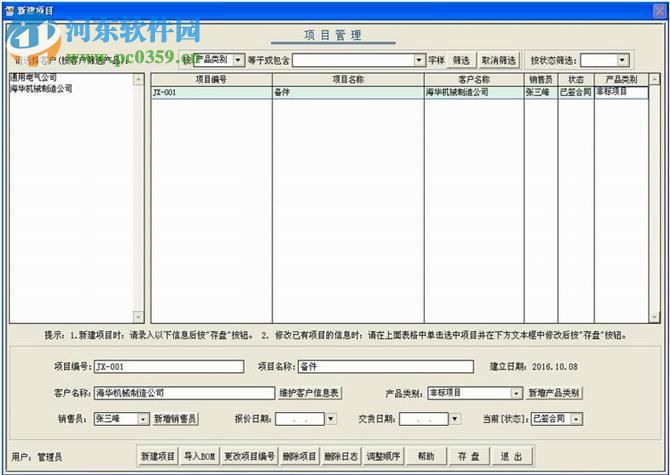Click the 已签合同 status cell in the table

(x=576, y=92)
